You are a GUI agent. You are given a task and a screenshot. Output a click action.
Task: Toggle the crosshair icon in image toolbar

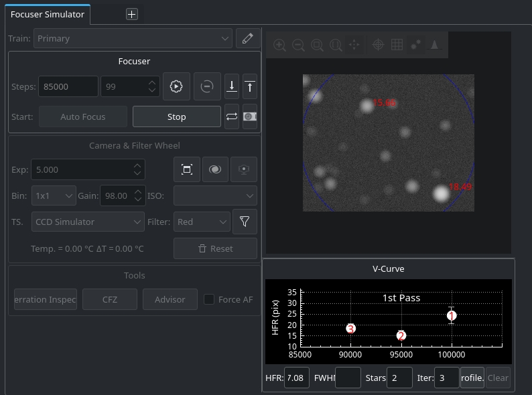tap(378, 45)
